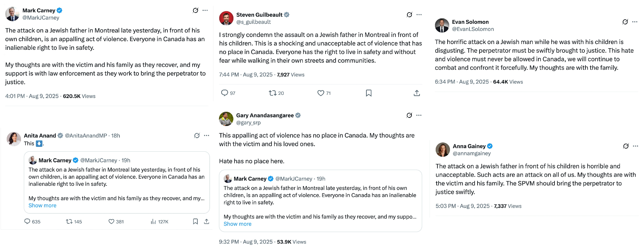
Task: Expand Show more in Anita Anand's quoted post
Action: coord(43,205)
